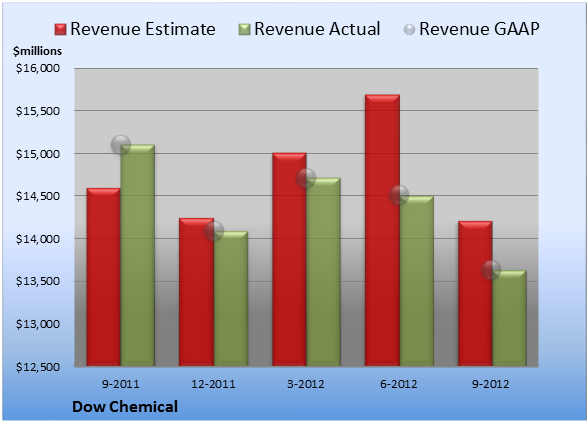The height and width of the screenshot is (422, 588).
Task: Click the green Revenue Actual legend swatch
Action: click(244, 30)
